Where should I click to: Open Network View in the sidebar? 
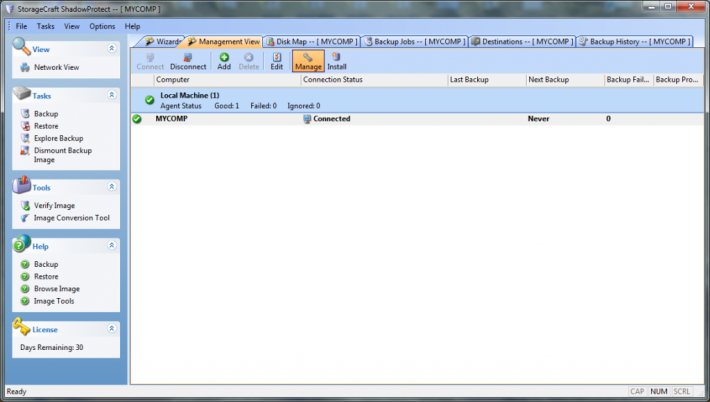click(56, 67)
